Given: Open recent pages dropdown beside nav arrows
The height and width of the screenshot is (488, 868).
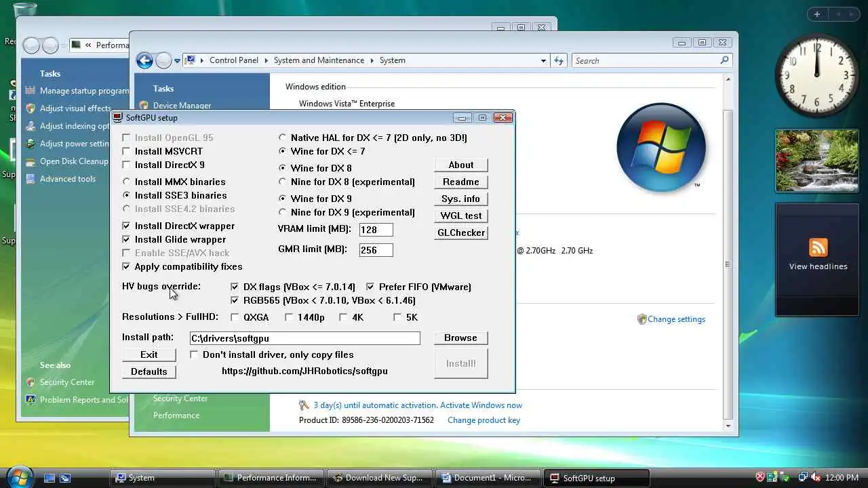Looking at the screenshot, I should [178, 60].
